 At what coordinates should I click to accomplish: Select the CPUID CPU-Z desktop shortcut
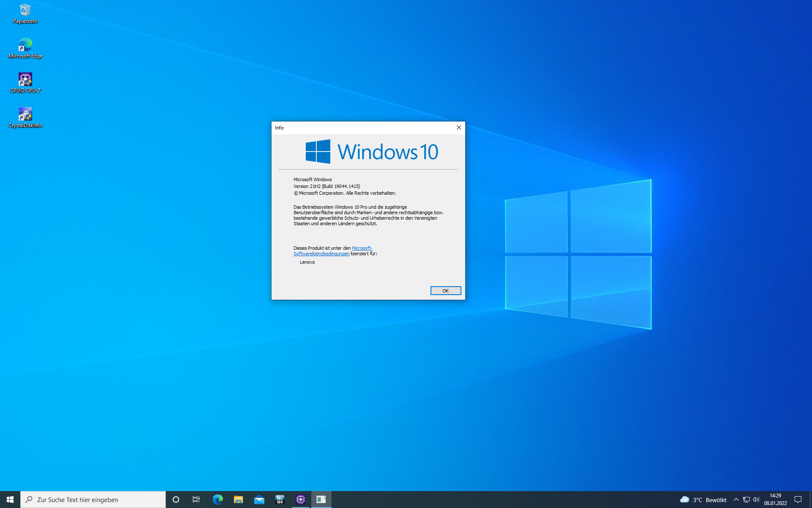coord(25,82)
